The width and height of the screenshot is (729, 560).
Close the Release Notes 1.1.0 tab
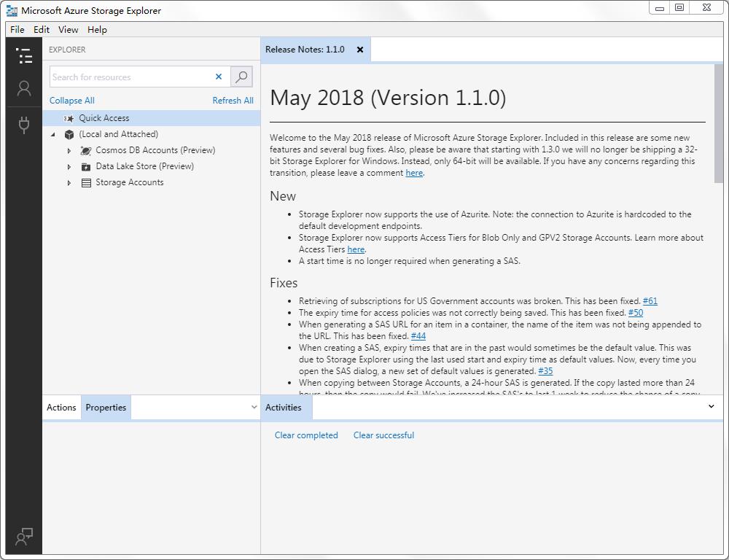[x=360, y=50]
